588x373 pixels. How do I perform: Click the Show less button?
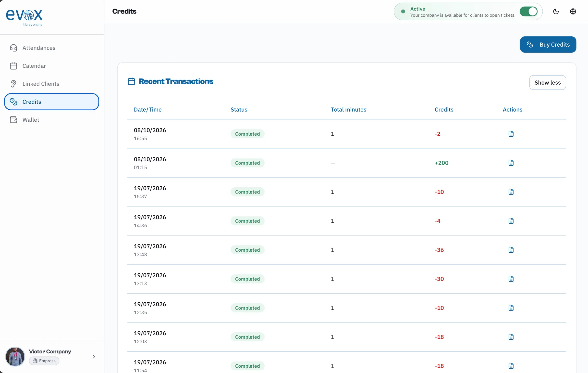coord(548,83)
